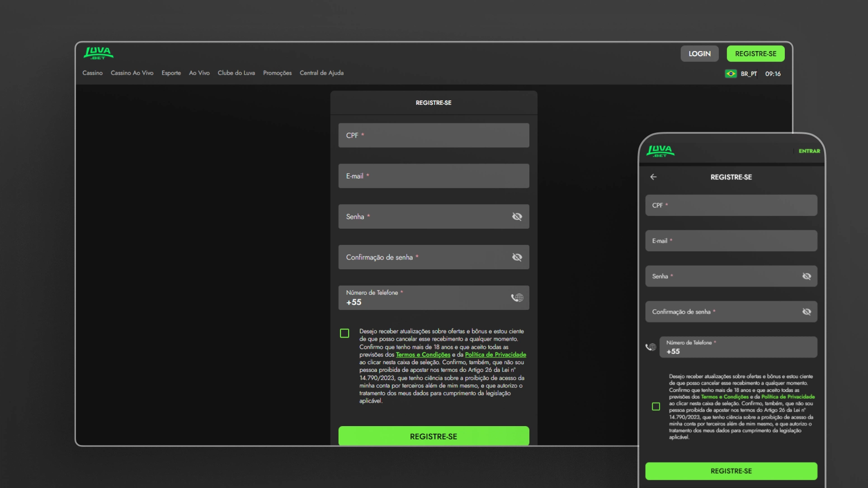Toggle mobile Confirmação de senha visibility eye
868x488 pixels.
tap(807, 312)
